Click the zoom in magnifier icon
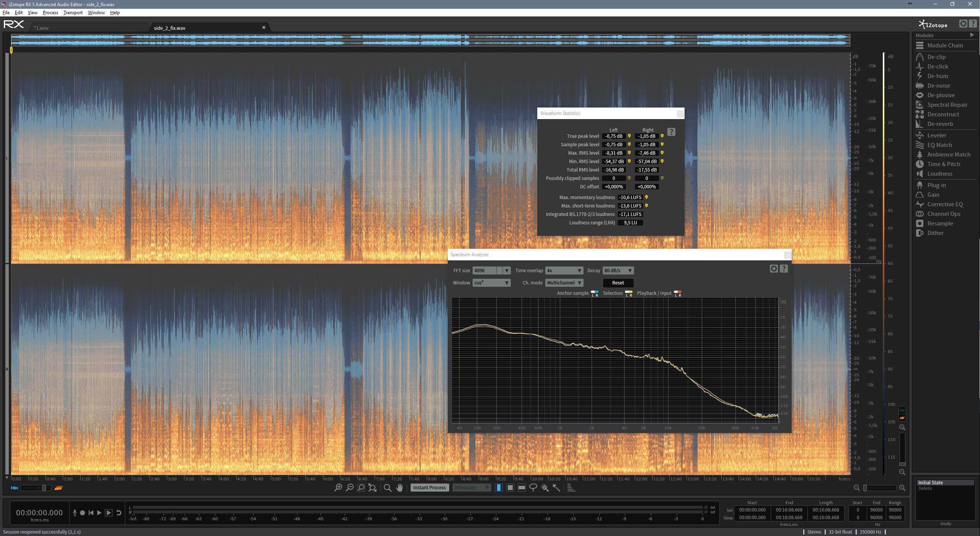 click(x=338, y=487)
